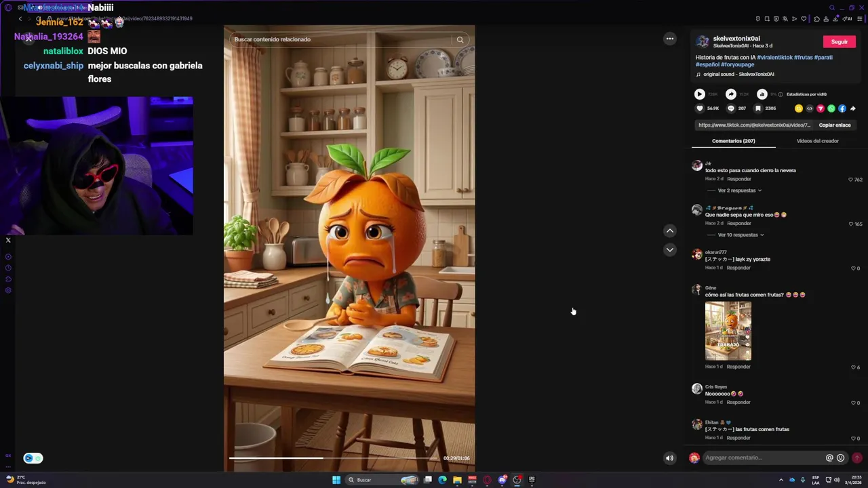This screenshot has width=868, height=488.
Task: Open the three-dots more options menu
Action: (x=670, y=39)
